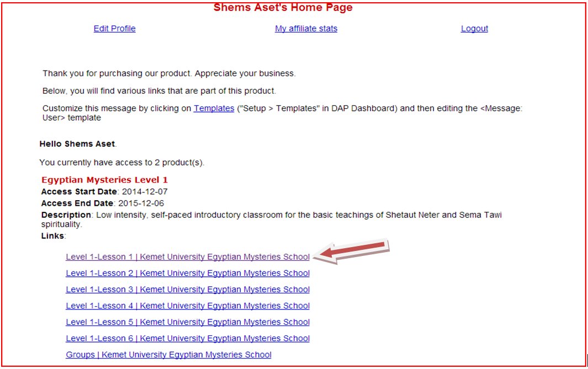588x369 pixels.
Task: Click the 'Links' label
Action: 54,236
